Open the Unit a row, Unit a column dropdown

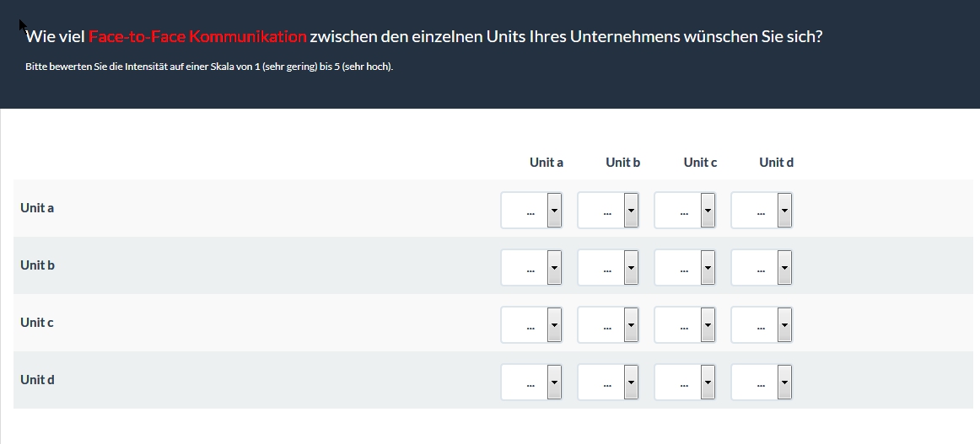click(x=531, y=211)
